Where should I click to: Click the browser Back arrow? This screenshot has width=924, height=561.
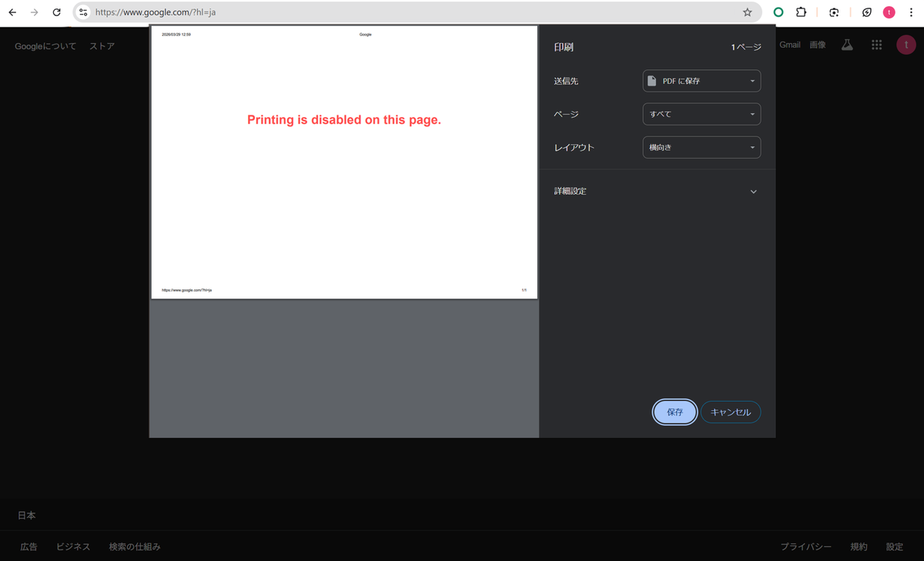pyautogui.click(x=12, y=12)
